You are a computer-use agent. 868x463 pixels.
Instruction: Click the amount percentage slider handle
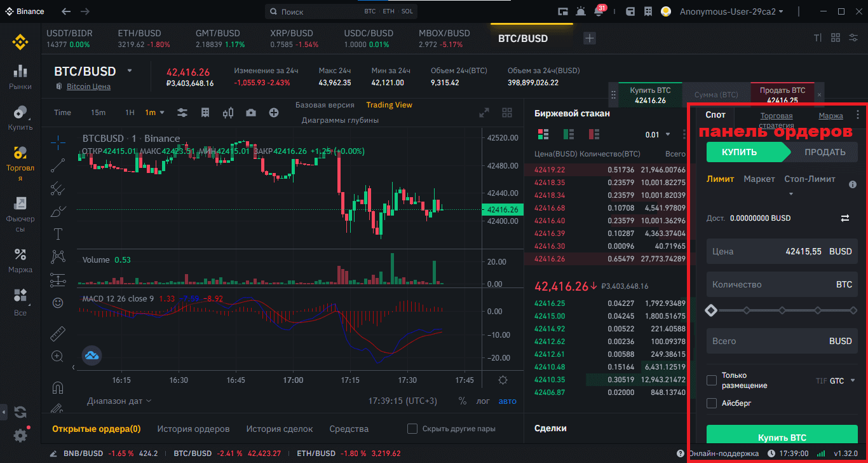(x=711, y=310)
